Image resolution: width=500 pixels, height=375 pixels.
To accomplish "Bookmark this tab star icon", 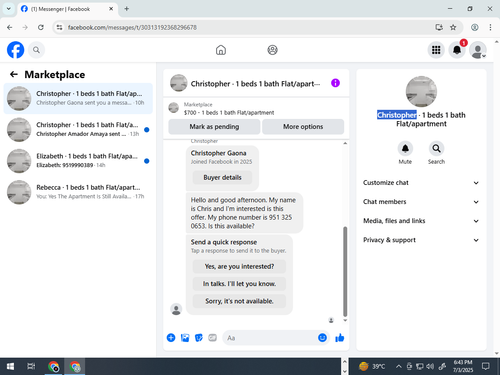I will click(453, 27).
